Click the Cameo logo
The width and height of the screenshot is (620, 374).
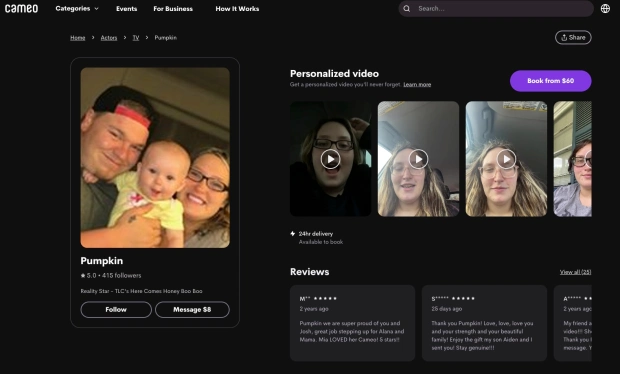point(21,8)
